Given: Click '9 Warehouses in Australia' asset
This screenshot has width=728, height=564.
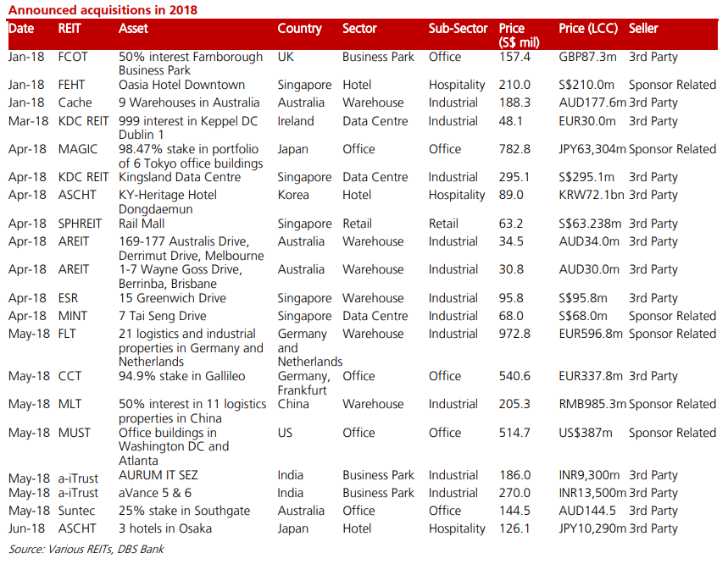Looking at the screenshot, I should [189, 102].
